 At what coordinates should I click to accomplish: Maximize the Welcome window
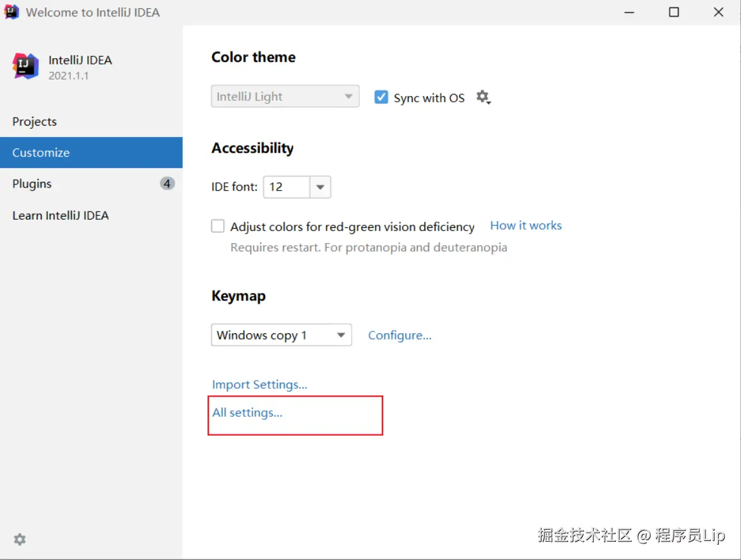pyautogui.click(x=674, y=12)
